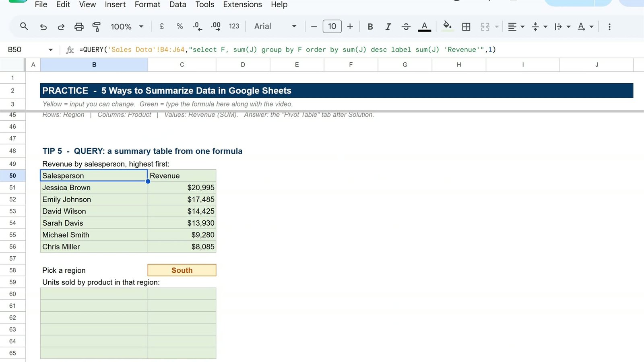644x362 pixels.
Task: Click the merge cells icon
Action: click(x=485, y=27)
